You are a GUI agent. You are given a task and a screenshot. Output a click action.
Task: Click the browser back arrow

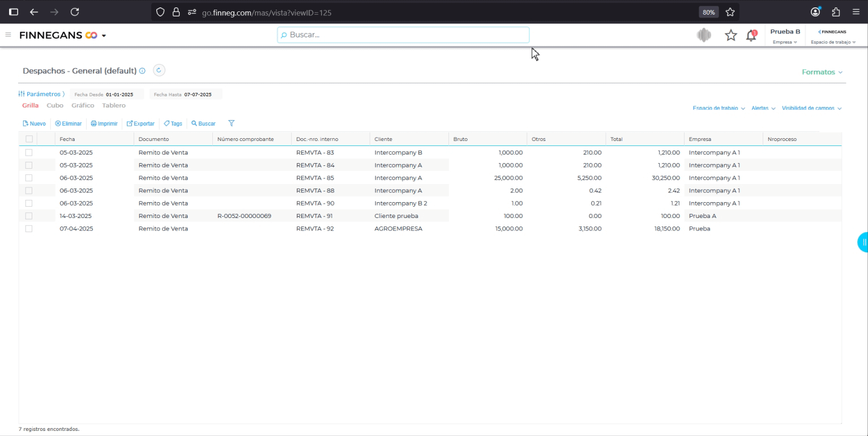click(x=34, y=12)
